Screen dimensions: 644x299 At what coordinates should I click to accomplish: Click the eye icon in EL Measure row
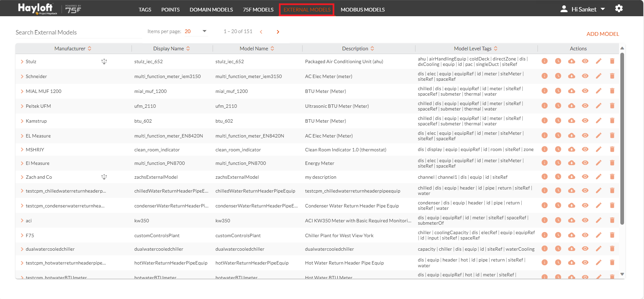tap(585, 135)
